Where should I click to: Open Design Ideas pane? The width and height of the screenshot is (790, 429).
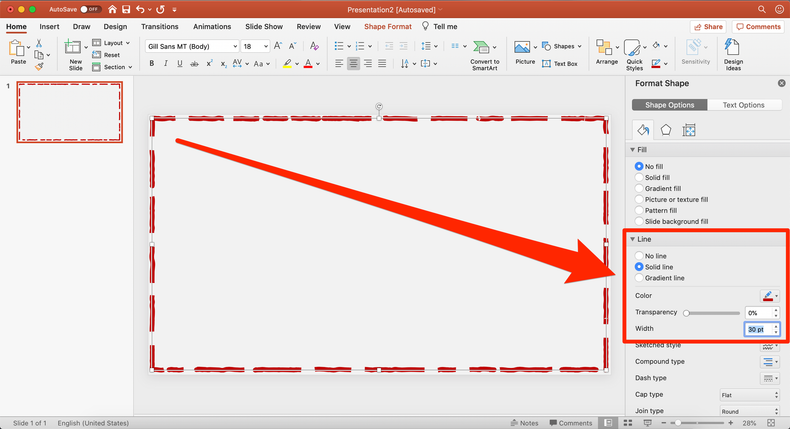point(733,55)
